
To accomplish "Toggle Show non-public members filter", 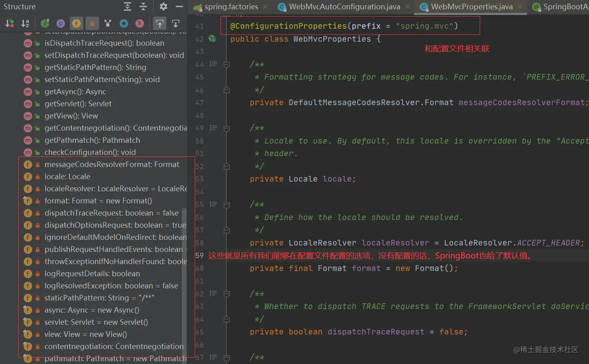I will (x=92, y=23).
